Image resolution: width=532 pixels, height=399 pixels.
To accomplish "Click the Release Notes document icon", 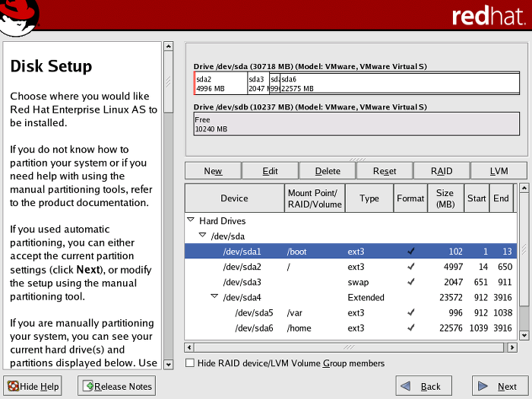I will (x=88, y=386).
